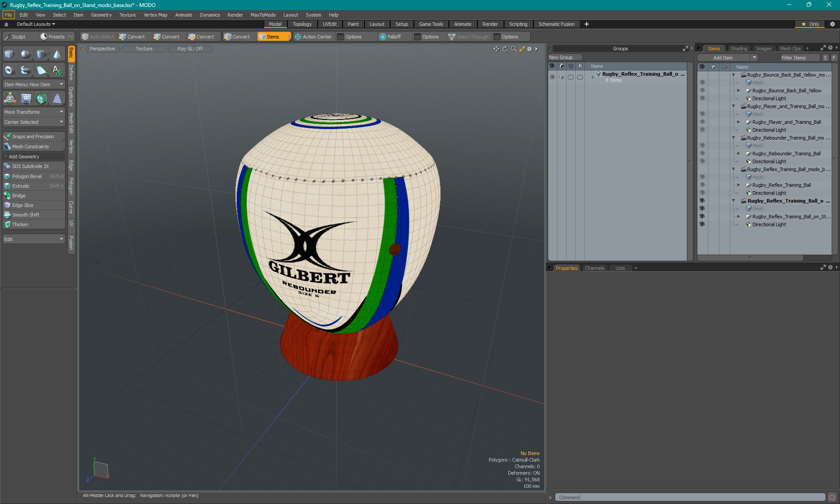The image size is (840, 504).
Task: Select the Torus primitive tool
Action: [x=9, y=70]
